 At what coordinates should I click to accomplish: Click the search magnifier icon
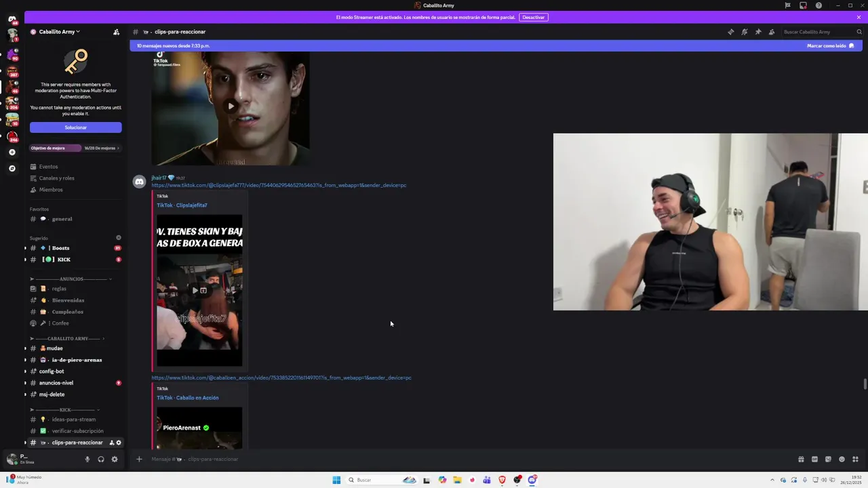859,32
